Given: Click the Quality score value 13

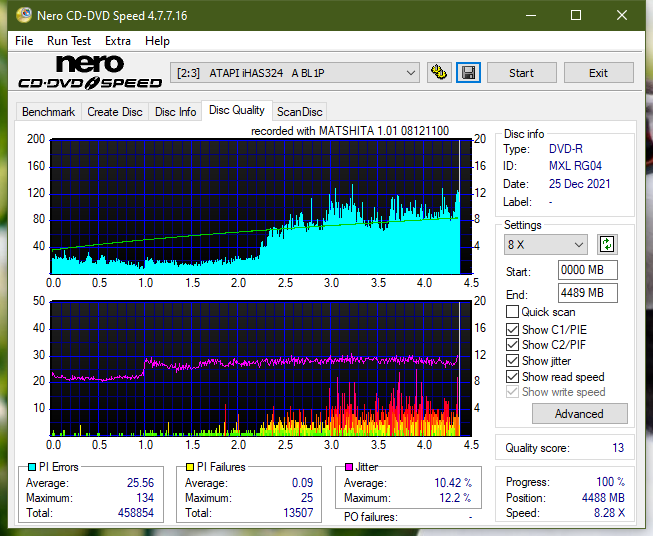Looking at the screenshot, I should click(x=618, y=448).
